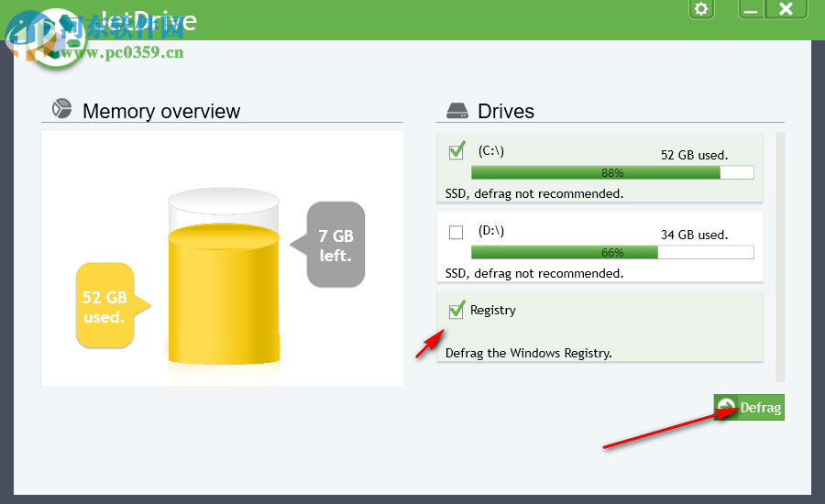
Task: Check the D:\ drive checkbox
Action: tap(456, 232)
